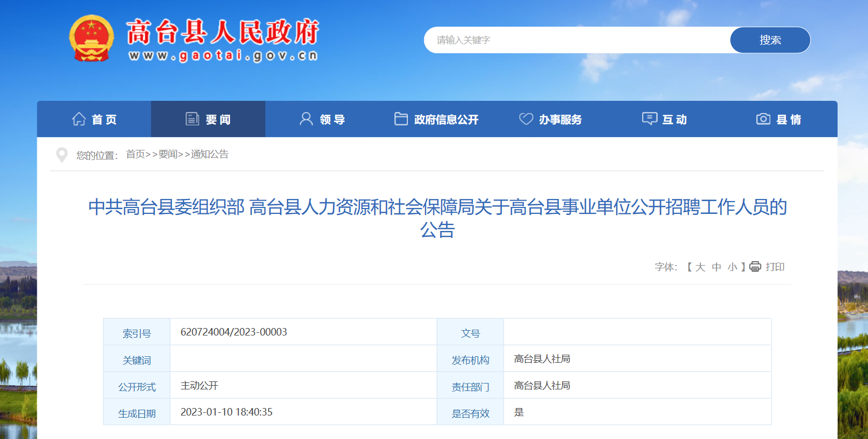Click the 字体 font size label

666,267
